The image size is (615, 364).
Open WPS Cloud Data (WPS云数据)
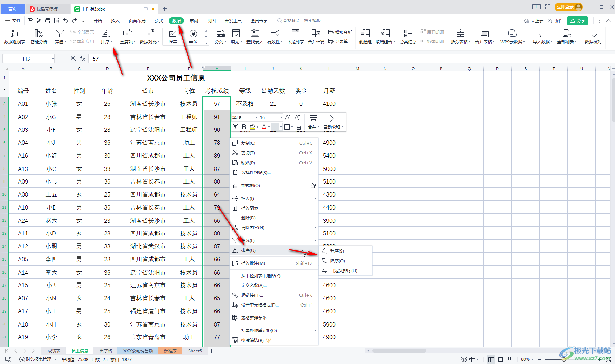tap(512, 37)
